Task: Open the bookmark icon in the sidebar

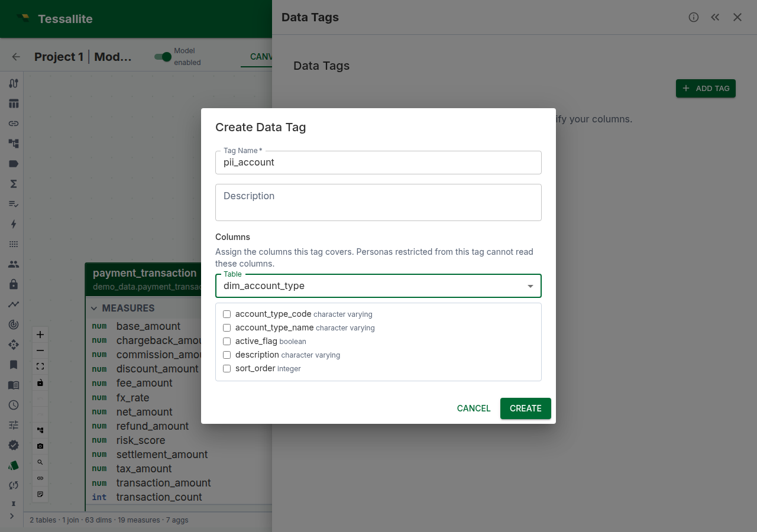Action: pos(14,365)
